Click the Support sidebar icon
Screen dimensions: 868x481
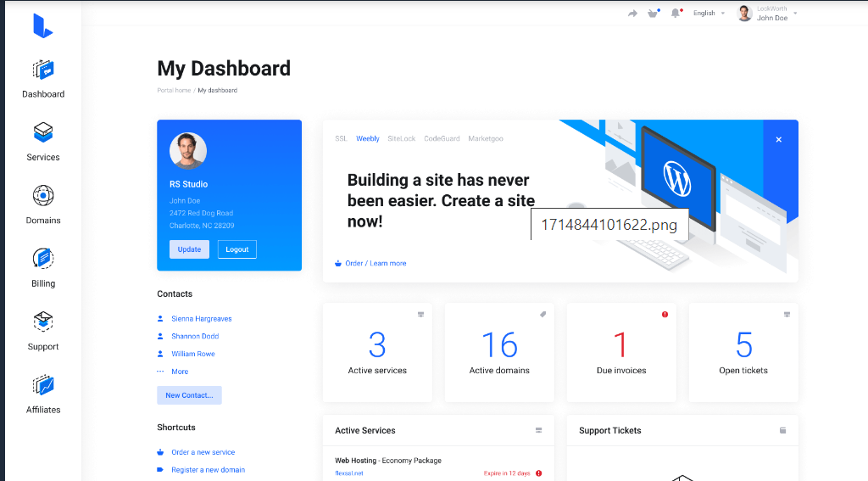(x=43, y=322)
